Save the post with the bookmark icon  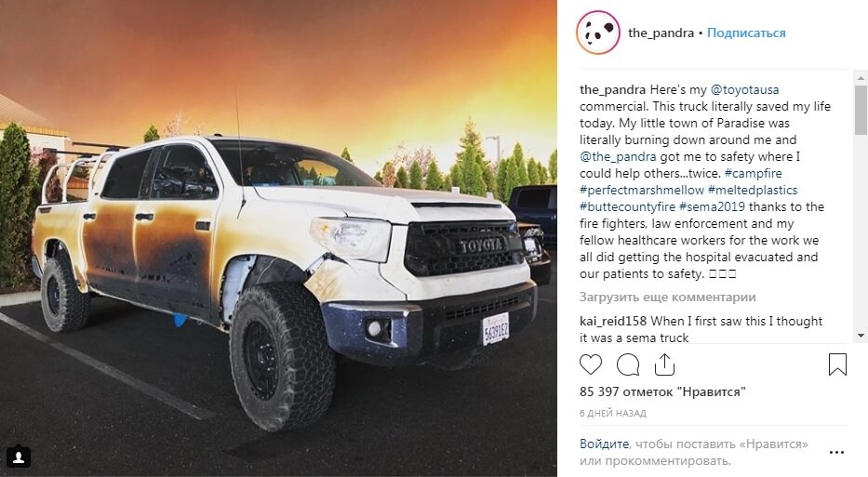pyautogui.click(x=837, y=364)
